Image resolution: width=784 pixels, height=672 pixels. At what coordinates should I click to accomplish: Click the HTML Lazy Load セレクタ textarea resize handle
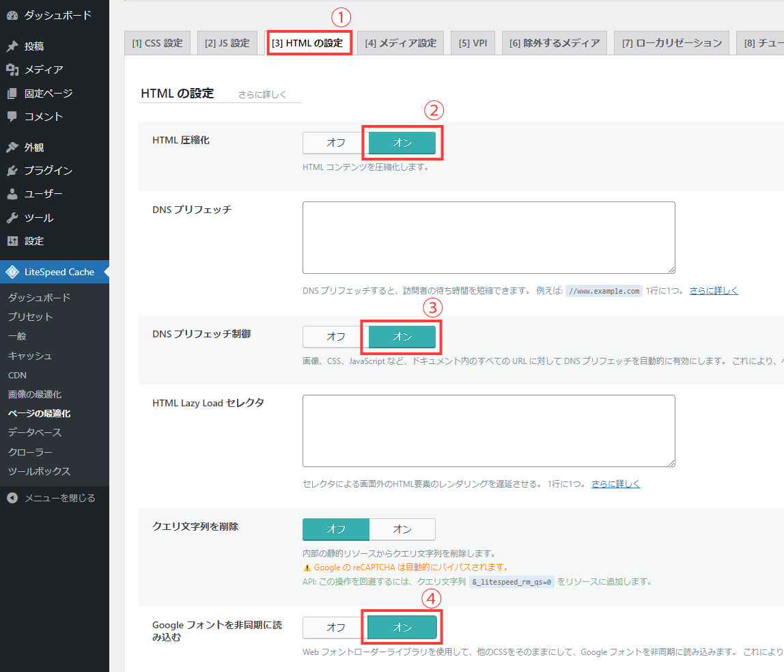(671, 463)
